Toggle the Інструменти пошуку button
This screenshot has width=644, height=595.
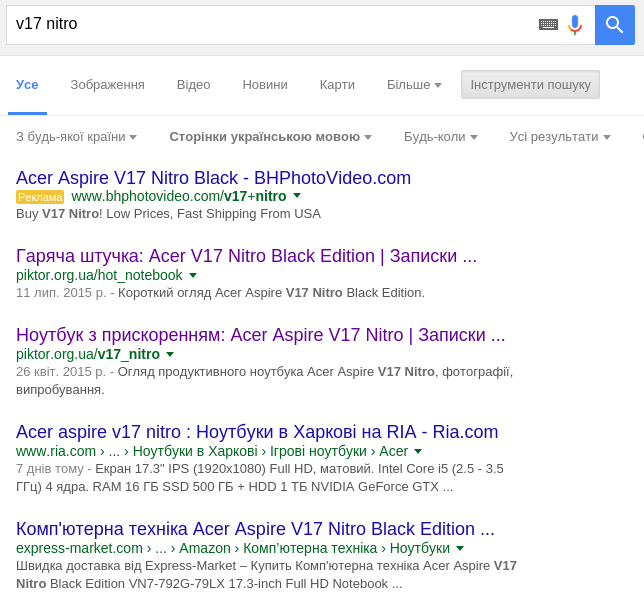coord(530,85)
